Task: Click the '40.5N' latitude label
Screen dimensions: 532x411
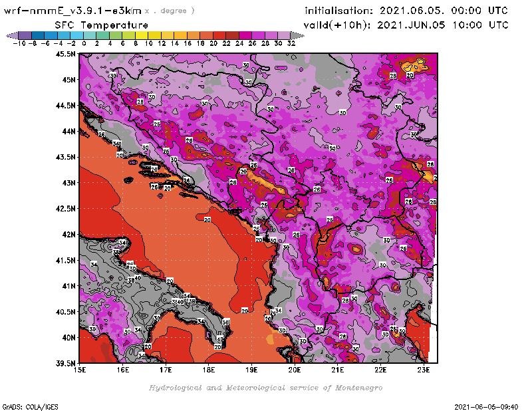Action: [x=65, y=312]
